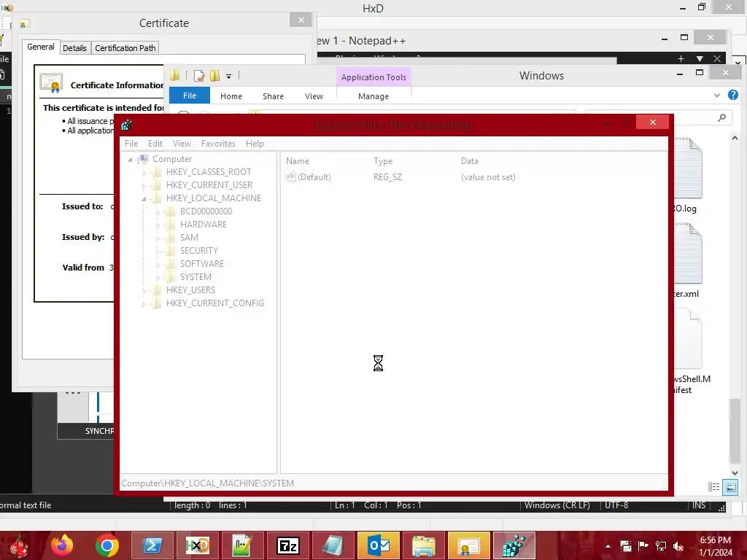Open Certification Path tab
This screenshot has height=560, width=747.
click(125, 48)
